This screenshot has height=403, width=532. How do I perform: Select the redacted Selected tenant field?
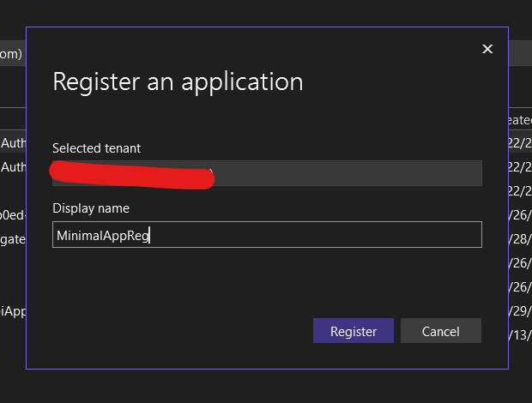(266, 173)
